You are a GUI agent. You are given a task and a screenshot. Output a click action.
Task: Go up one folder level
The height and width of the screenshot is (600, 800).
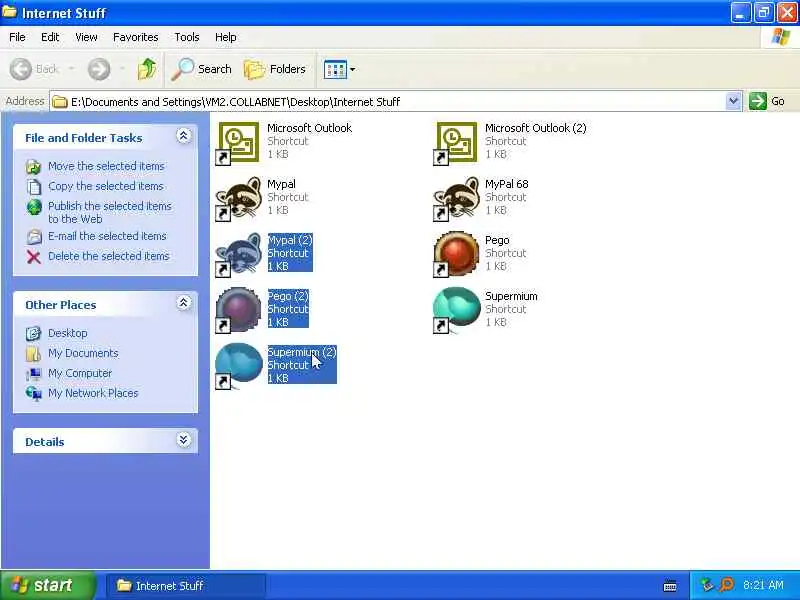(x=147, y=69)
